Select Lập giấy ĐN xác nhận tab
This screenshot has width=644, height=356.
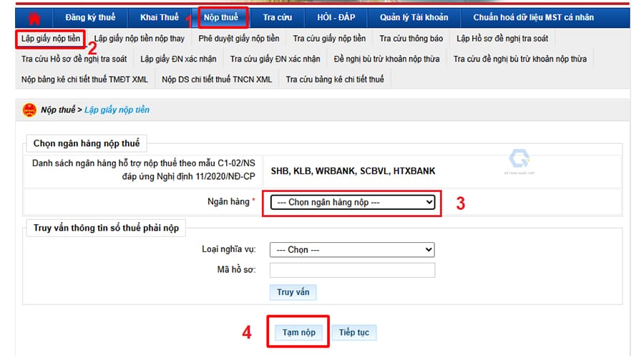coord(178,59)
